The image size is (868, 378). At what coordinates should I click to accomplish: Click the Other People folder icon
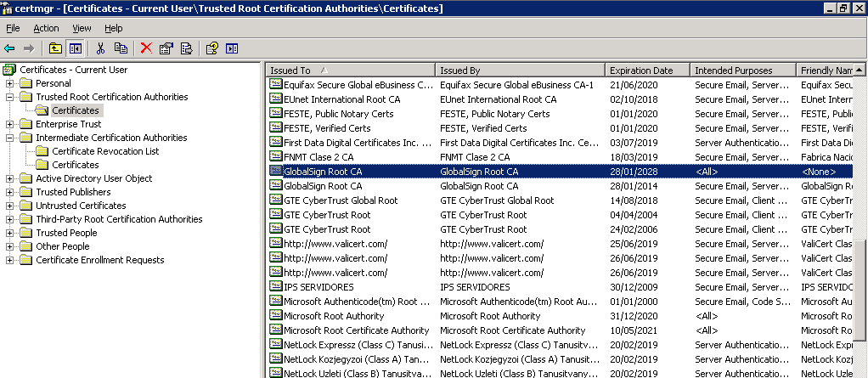pyautogui.click(x=26, y=246)
